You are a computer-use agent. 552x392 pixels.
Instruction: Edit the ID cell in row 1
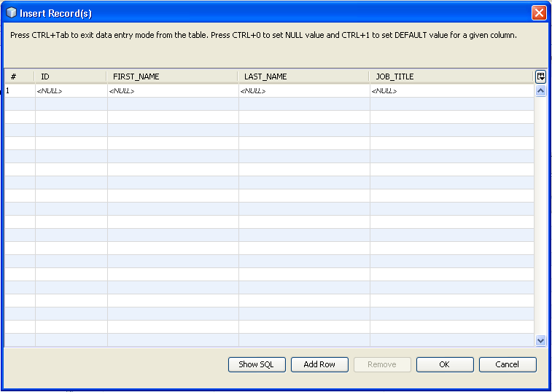click(x=71, y=91)
